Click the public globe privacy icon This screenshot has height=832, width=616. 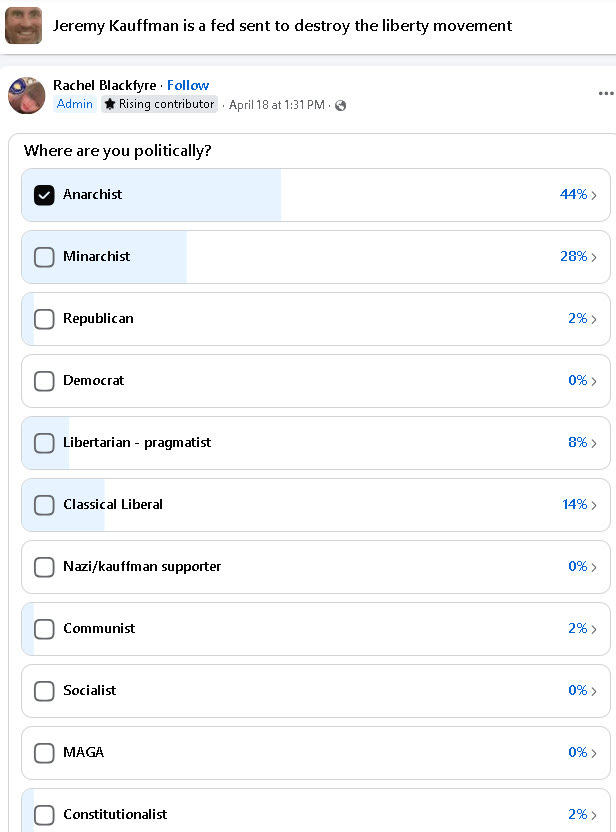[x=341, y=106]
